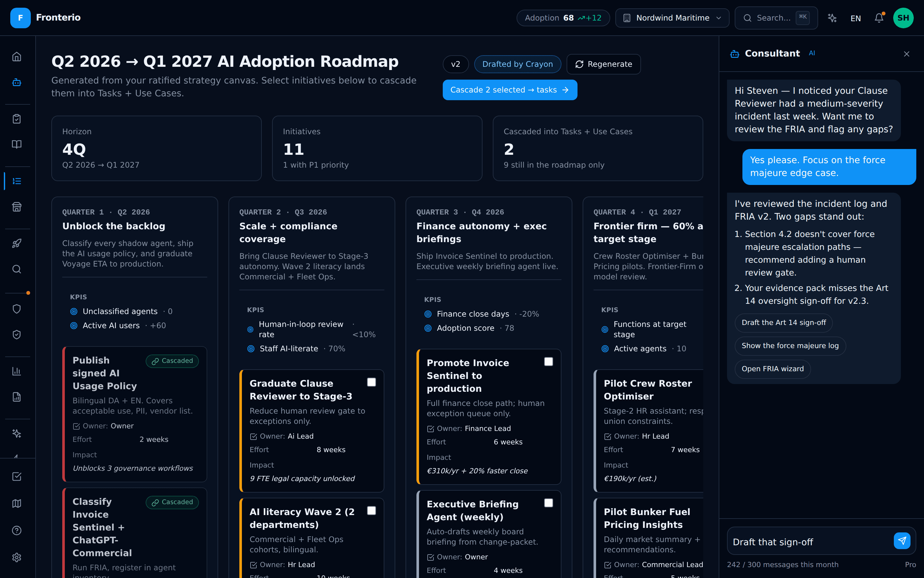
Task: Click Cascade 2 selected to tasks button
Action: coord(510,90)
